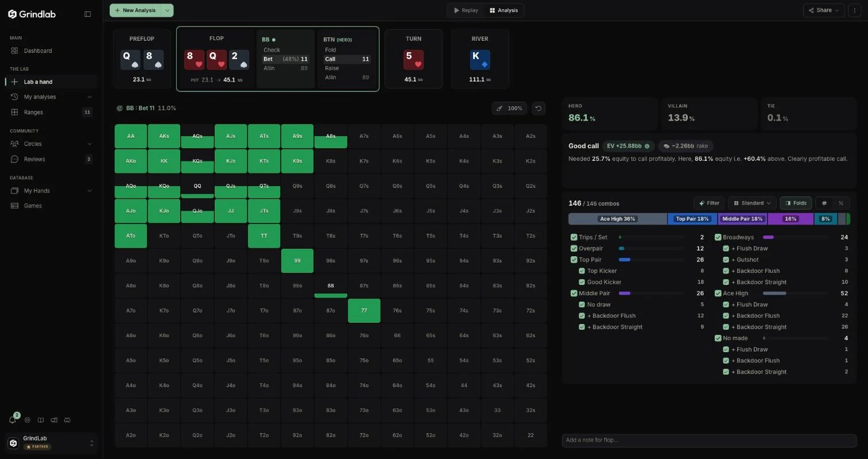Click Top Pair 18% bar segment

point(692,219)
